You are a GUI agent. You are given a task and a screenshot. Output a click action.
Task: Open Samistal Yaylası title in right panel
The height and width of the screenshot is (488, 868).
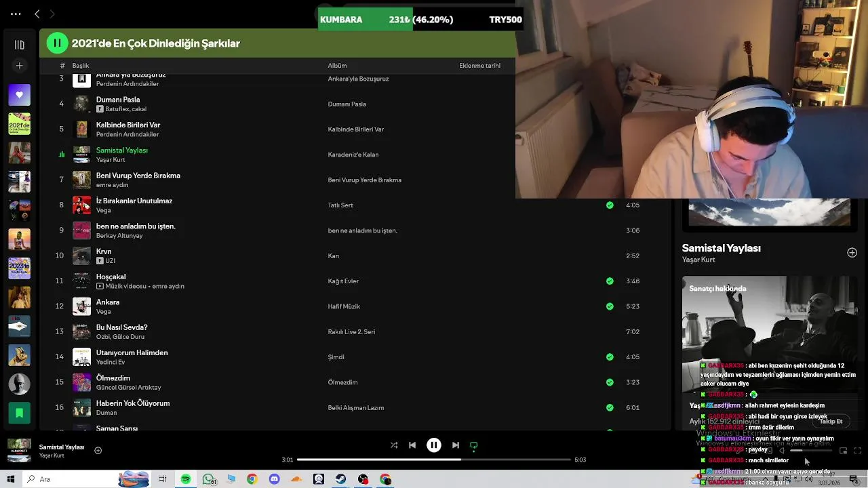[722, 248]
